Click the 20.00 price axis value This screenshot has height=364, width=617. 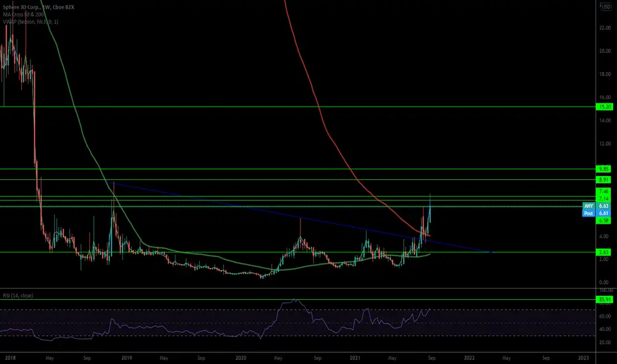(605, 51)
